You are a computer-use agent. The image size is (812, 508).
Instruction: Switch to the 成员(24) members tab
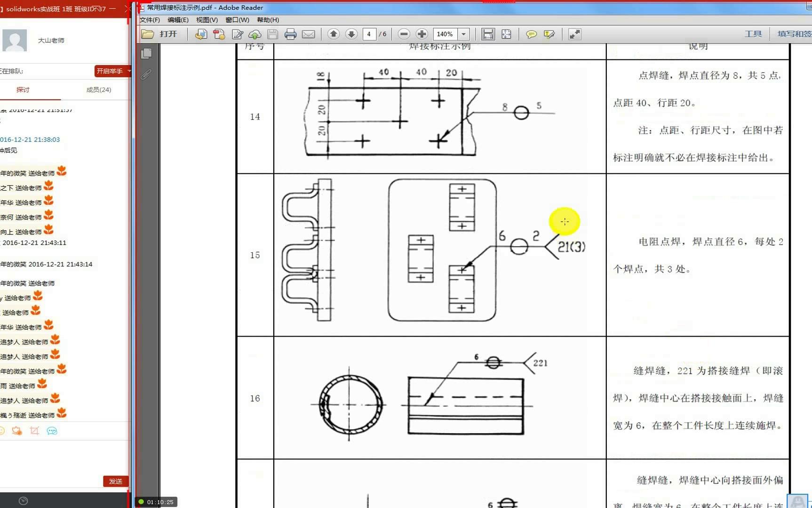[99, 89]
